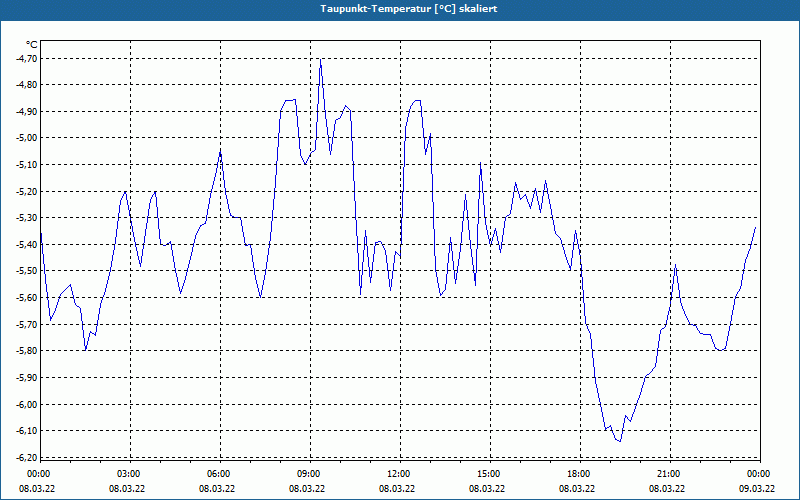Click the °C unit label
The height and width of the screenshot is (500, 800).
(x=32, y=45)
